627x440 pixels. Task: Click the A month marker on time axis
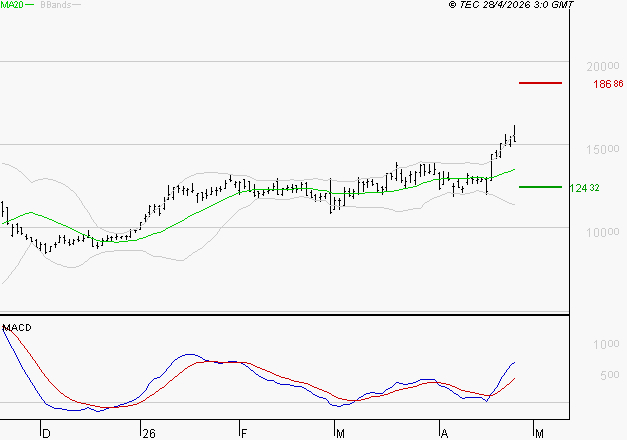[x=444, y=434]
